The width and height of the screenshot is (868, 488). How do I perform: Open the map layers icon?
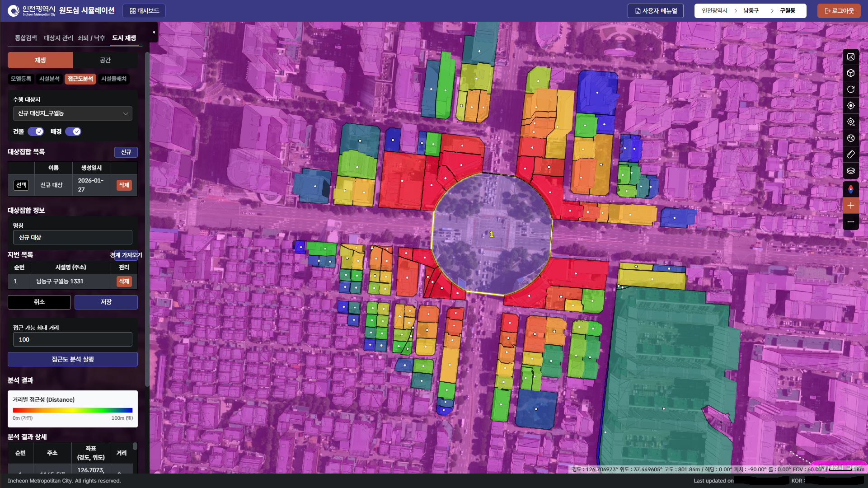point(850,171)
